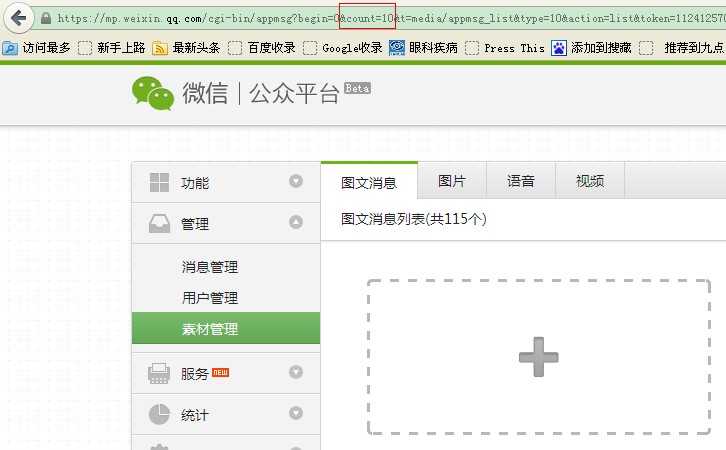The width and height of the screenshot is (726, 450).
Task: Expand the 统计 menu arrow
Action: point(296,412)
